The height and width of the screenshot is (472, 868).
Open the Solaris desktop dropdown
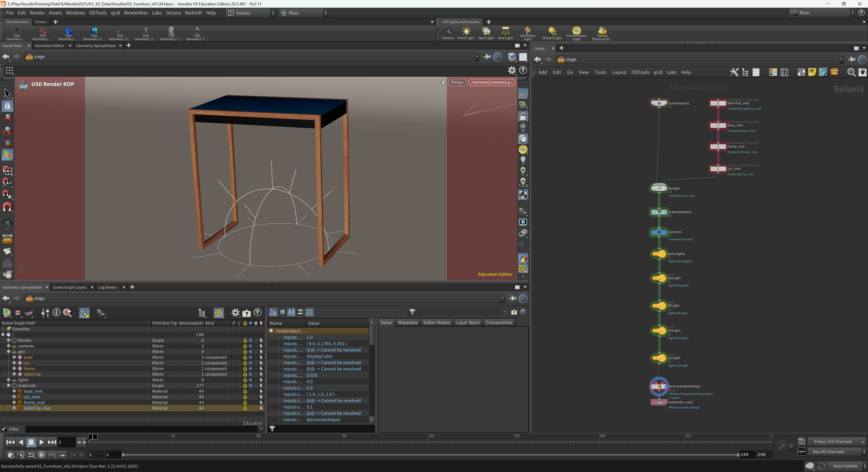coord(251,13)
